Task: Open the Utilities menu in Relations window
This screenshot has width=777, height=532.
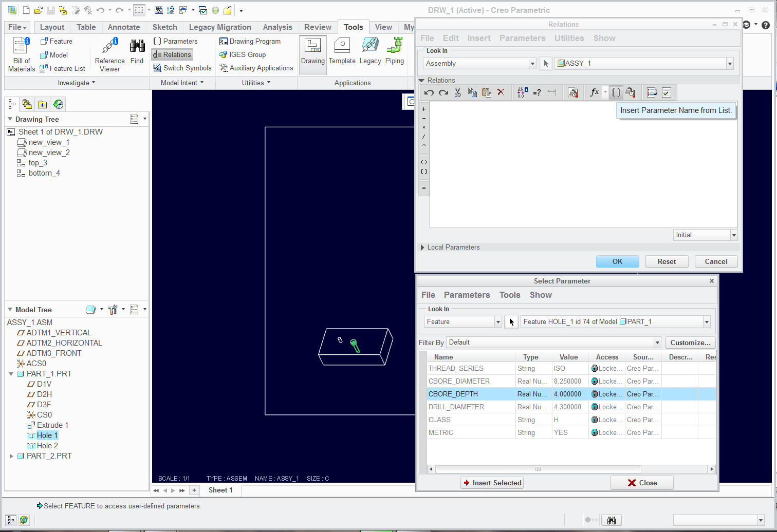Action: tap(569, 39)
